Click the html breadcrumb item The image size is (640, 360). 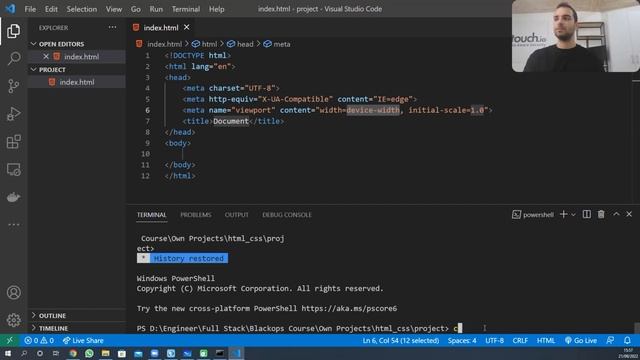pos(205,44)
